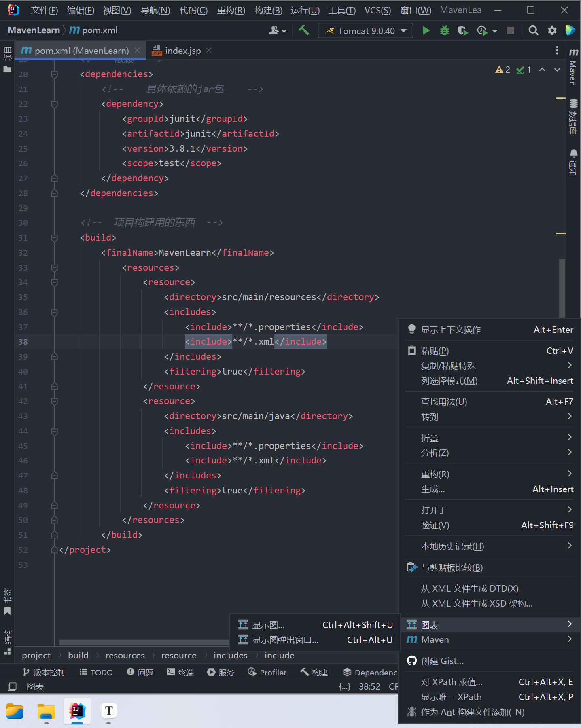The image size is (581, 728).
Task: Open IDE settings gear icon
Action: [x=552, y=31]
